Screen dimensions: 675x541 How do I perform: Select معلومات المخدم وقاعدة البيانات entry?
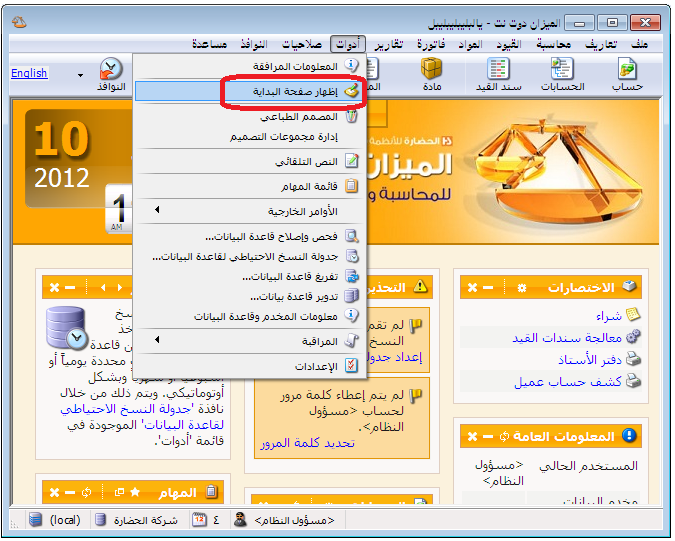click(250, 316)
